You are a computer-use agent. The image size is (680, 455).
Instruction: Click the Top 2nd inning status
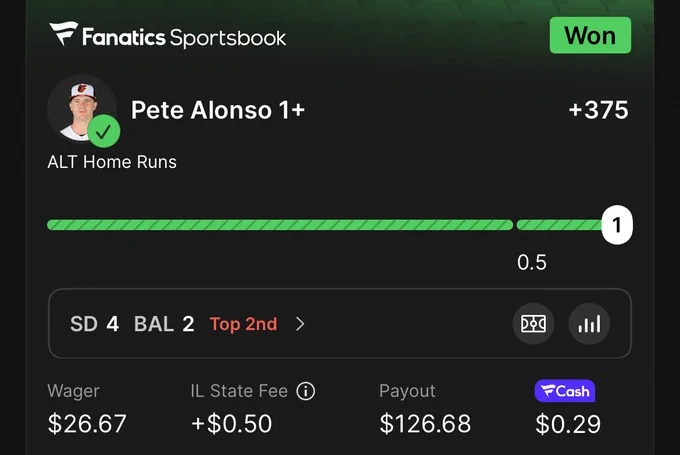click(243, 324)
